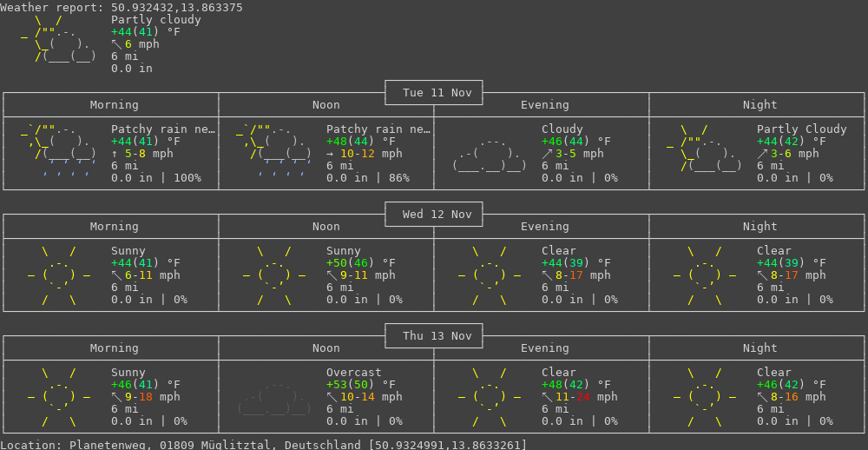Click the Thursday morning sunny icon
Viewport: 868px width, 450px height.
[x=59, y=397]
